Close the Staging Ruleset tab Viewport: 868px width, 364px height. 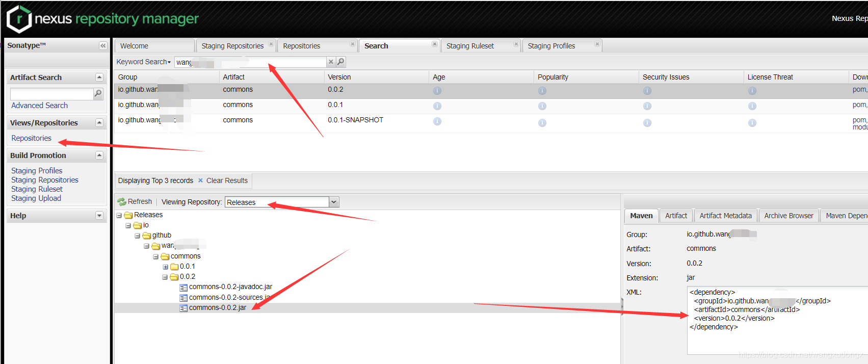click(516, 44)
